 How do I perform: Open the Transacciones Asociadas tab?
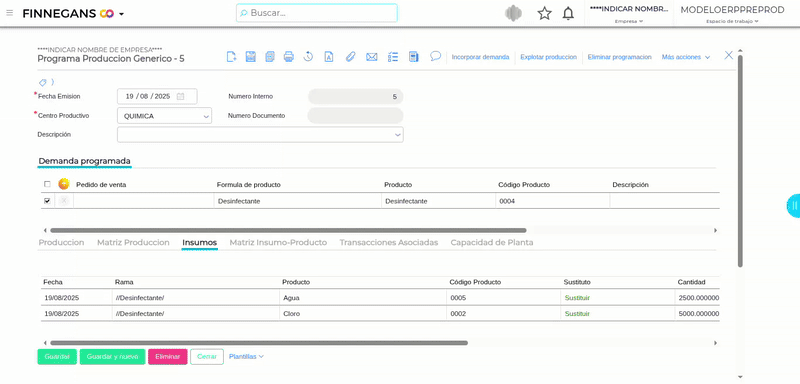pos(389,243)
